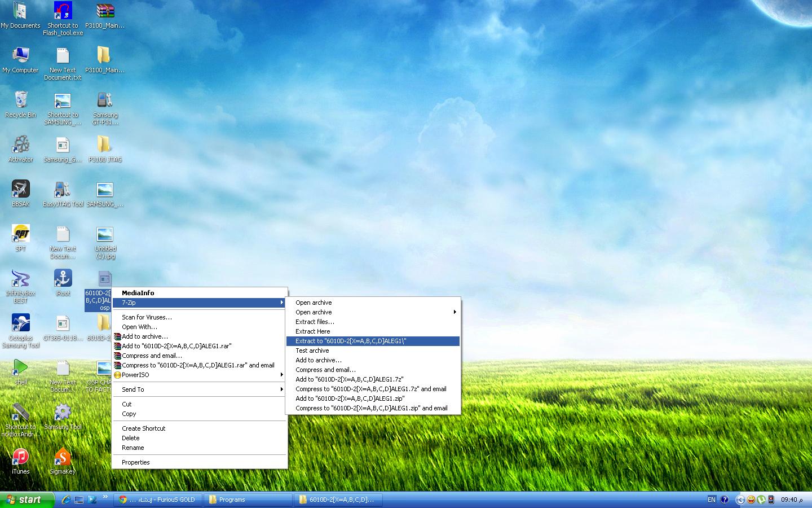Choose Scan for Viruses... entry

200,317
